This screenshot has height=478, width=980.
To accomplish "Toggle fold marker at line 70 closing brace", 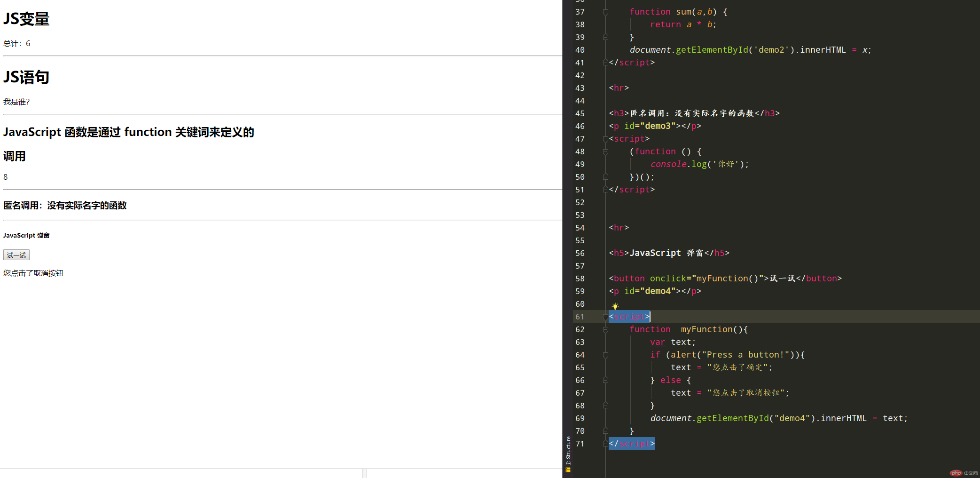I will [605, 431].
